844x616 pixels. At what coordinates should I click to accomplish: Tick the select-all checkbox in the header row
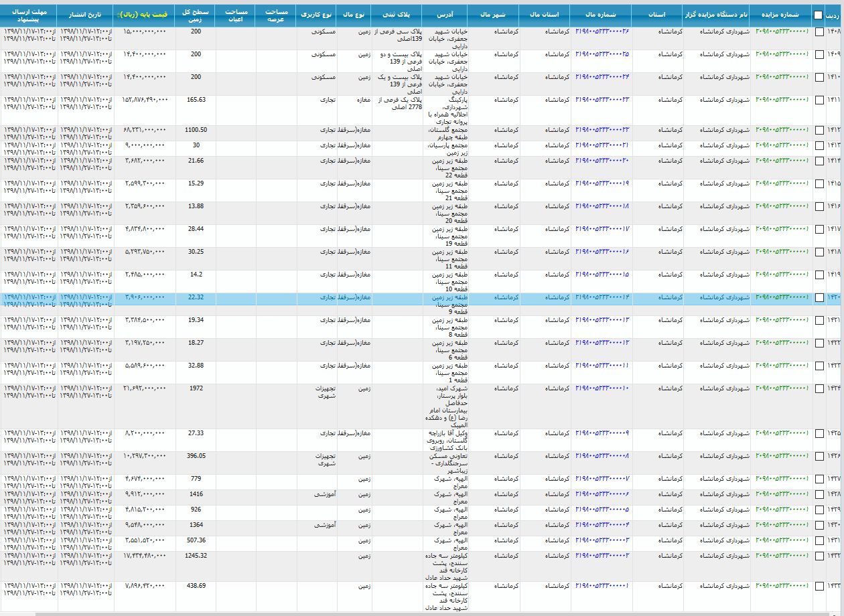coord(818,15)
